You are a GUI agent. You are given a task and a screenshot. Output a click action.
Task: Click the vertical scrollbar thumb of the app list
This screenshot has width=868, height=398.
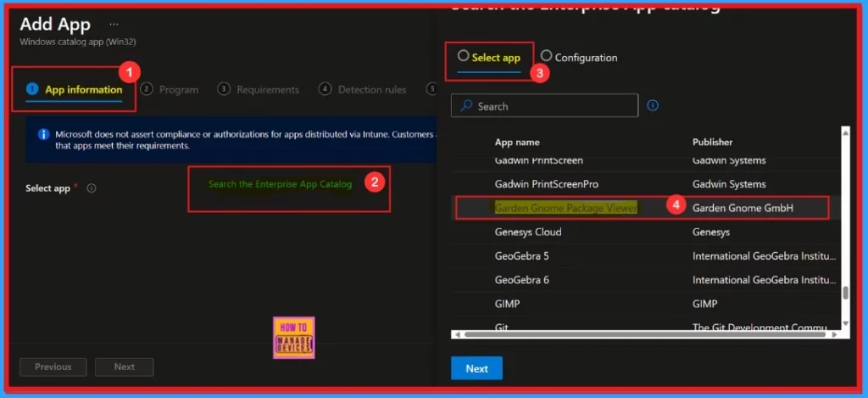[x=845, y=293]
